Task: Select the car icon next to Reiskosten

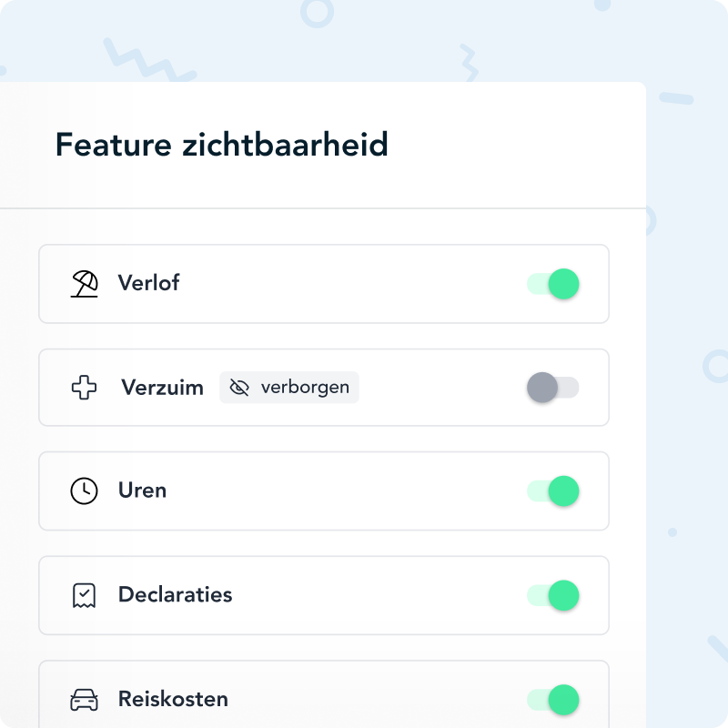Action: (84, 699)
